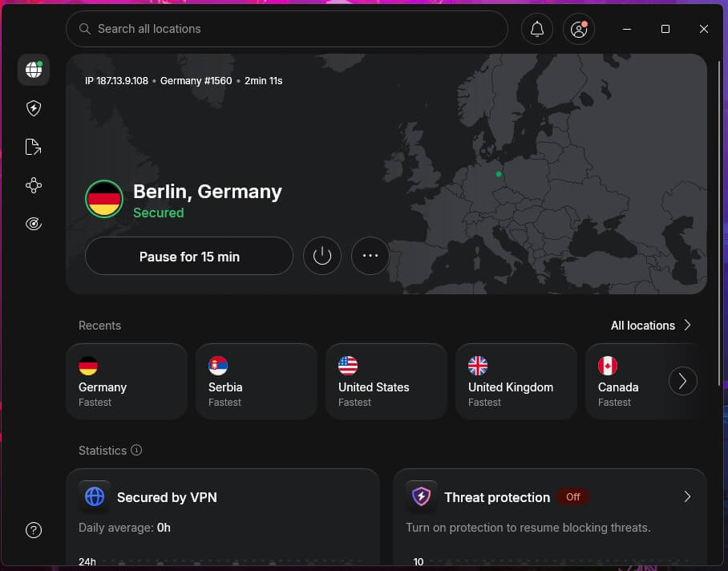Click the Secured status text
The image size is (728, 571).
[x=158, y=213]
